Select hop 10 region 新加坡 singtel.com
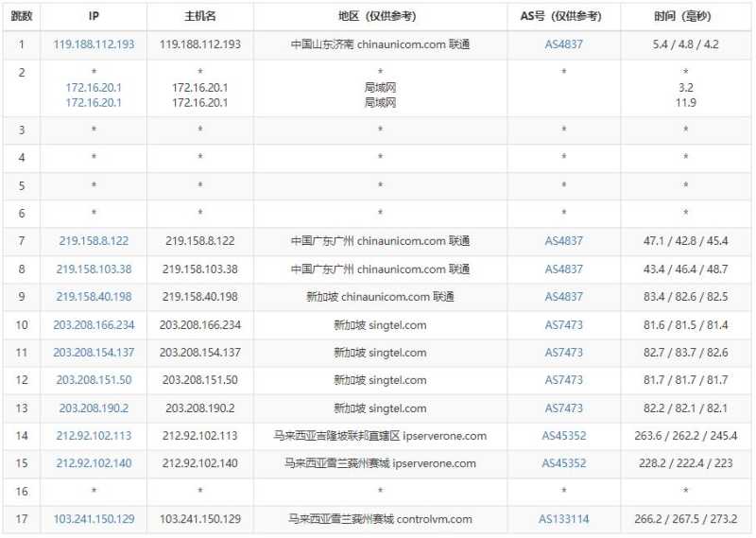The height and width of the screenshot is (538, 756). [380, 324]
